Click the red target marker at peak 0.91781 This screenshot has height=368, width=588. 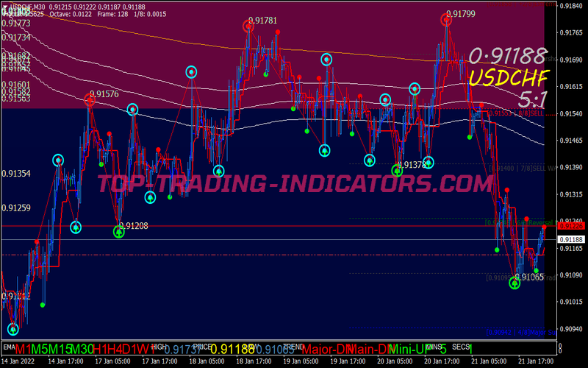(248, 26)
